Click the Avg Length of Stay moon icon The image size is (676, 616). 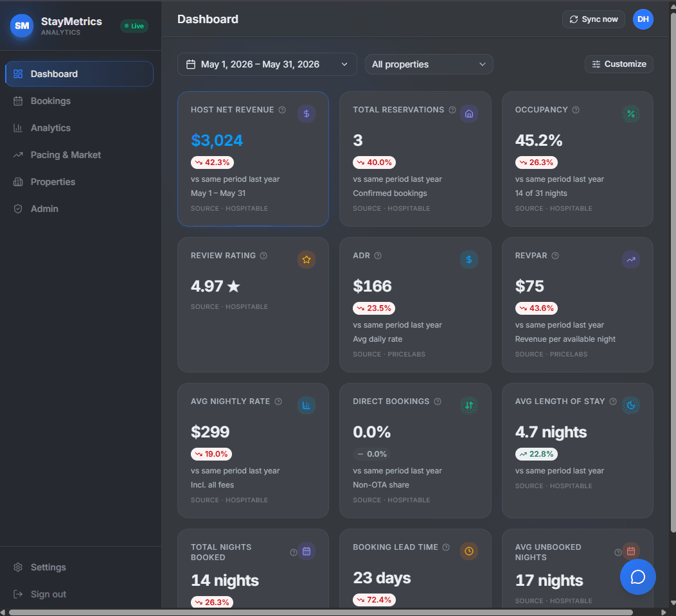631,405
